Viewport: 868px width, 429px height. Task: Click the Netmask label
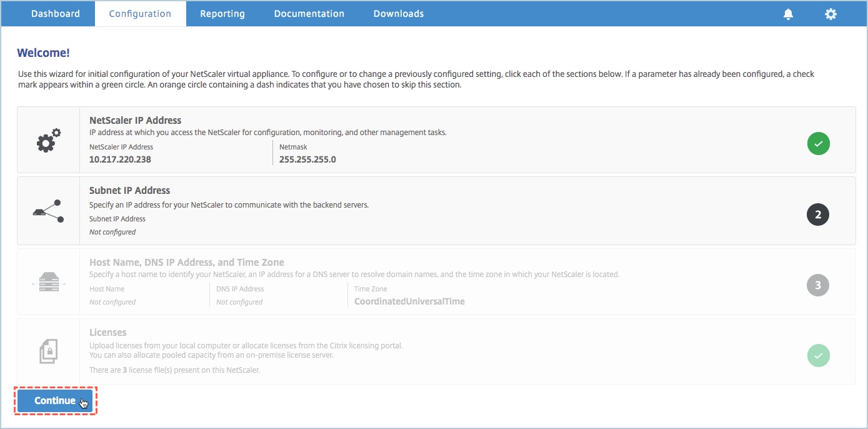click(292, 147)
